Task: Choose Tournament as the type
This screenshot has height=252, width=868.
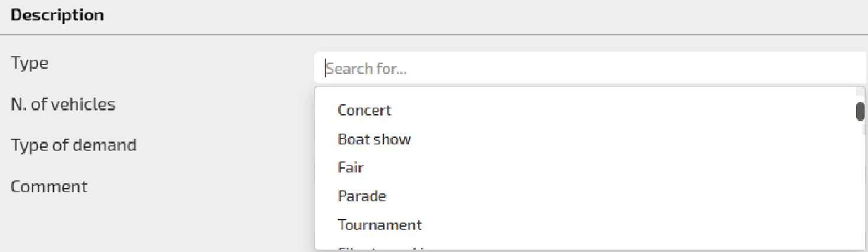Action: click(x=380, y=225)
